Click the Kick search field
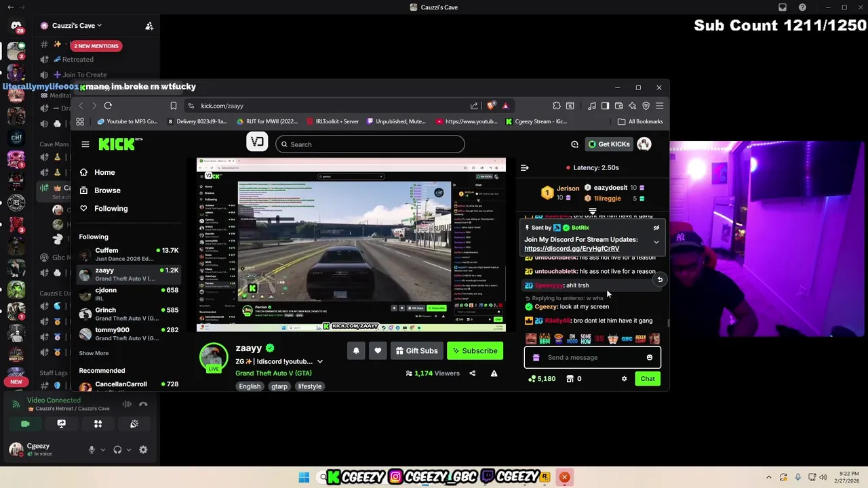Screen dimensions: 868x488 (x=370, y=144)
